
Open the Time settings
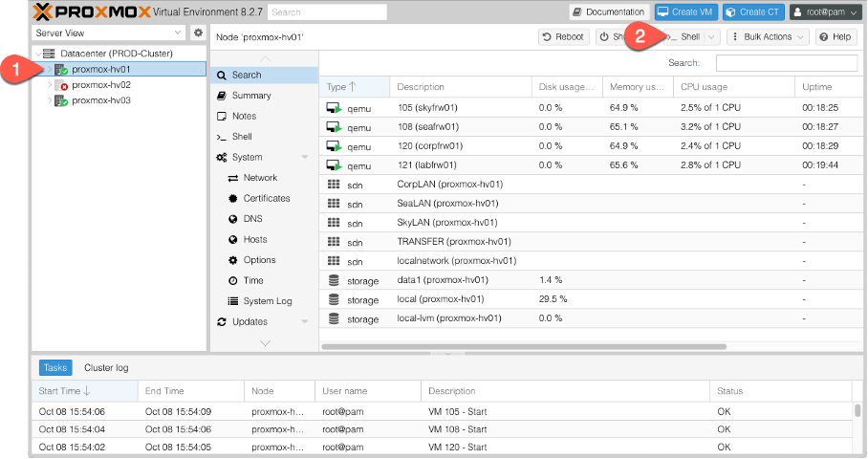click(x=253, y=281)
